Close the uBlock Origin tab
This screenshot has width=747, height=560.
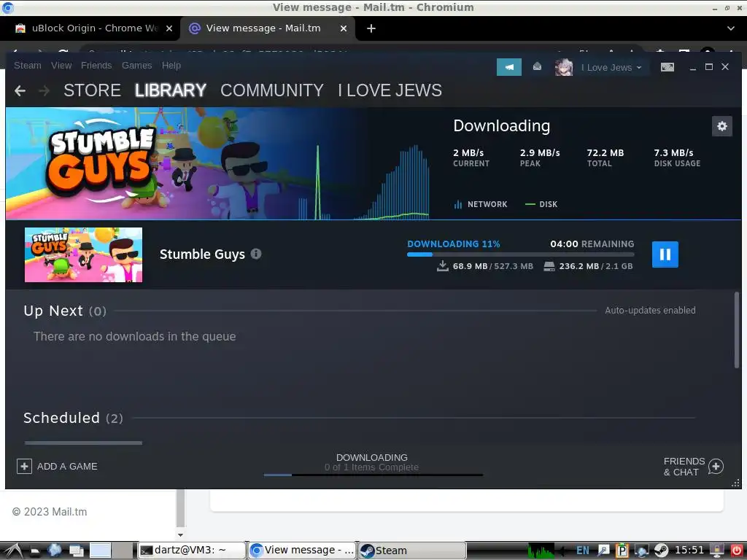(169, 28)
